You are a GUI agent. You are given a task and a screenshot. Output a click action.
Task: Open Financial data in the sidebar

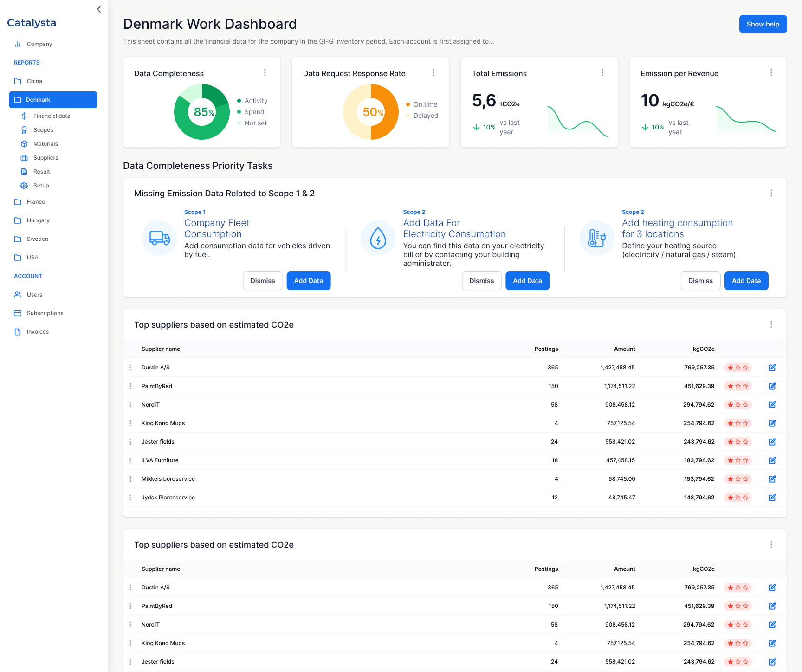pyautogui.click(x=52, y=116)
